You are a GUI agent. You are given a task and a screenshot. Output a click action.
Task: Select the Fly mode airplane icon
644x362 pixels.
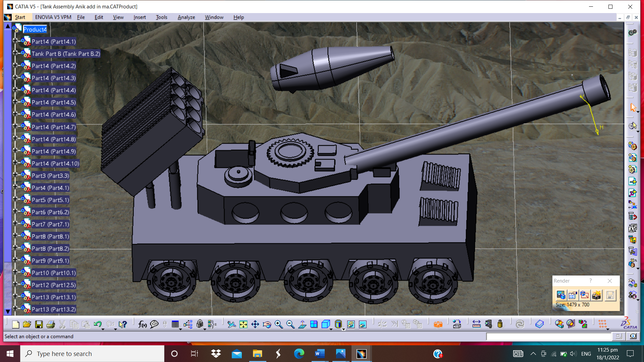(231, 324)
